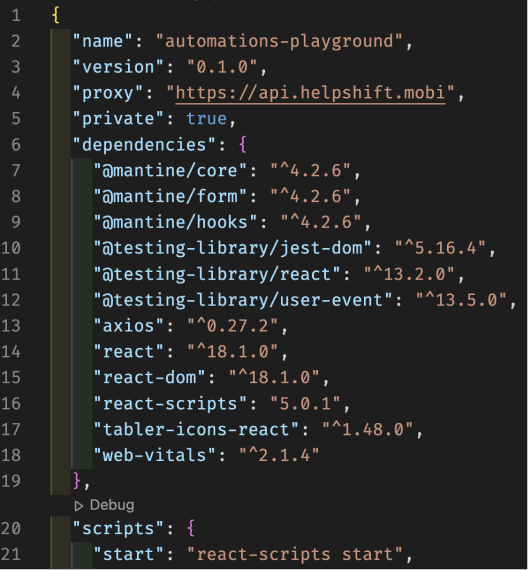Click line number 21 in the gutter
528x570 pixels.
pyautogui.click(x=11, y=554)
